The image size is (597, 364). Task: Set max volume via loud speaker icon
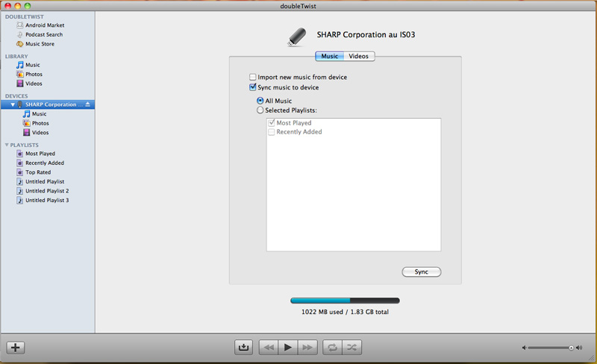579,348
